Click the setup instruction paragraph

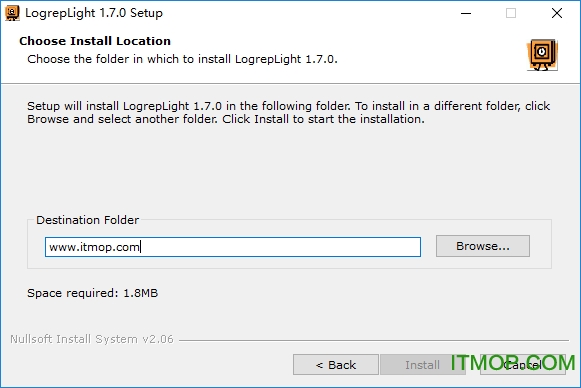coord(288,112)
